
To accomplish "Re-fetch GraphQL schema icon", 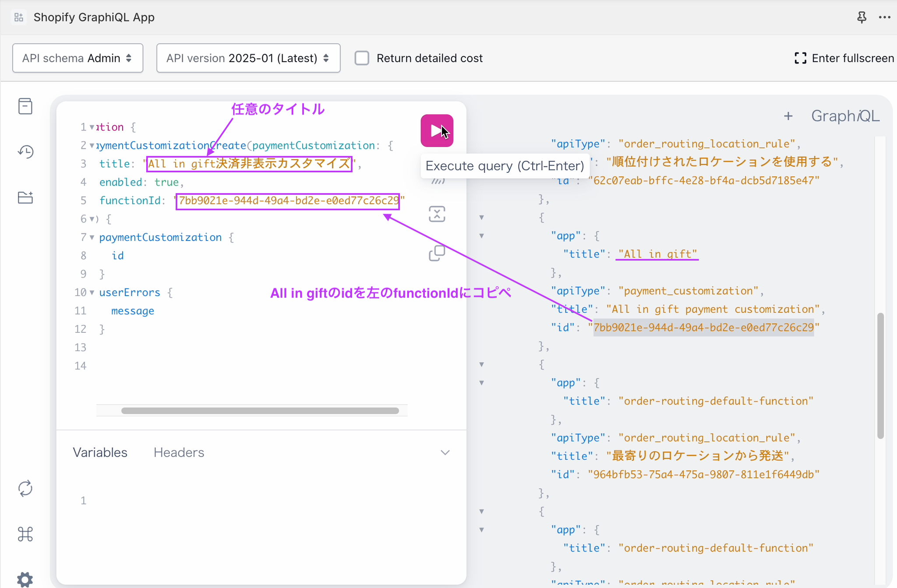I will [25, 488].
